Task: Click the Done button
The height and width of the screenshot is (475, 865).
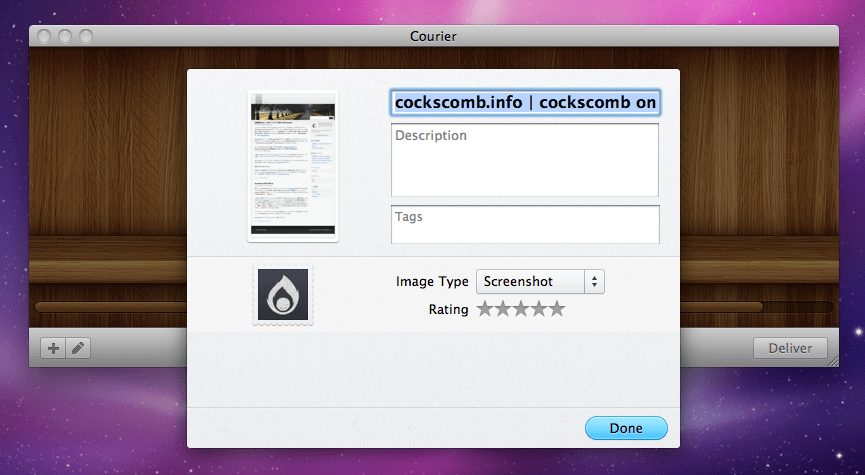Action: [x=626, y=428]
